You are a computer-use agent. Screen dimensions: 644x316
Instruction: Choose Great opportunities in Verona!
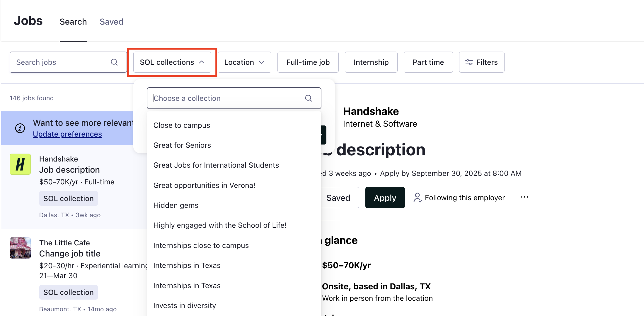tap(234, 185)
